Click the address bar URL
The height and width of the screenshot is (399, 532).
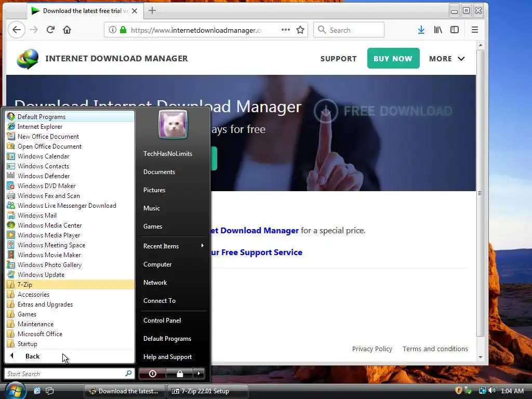click(196, 30)
